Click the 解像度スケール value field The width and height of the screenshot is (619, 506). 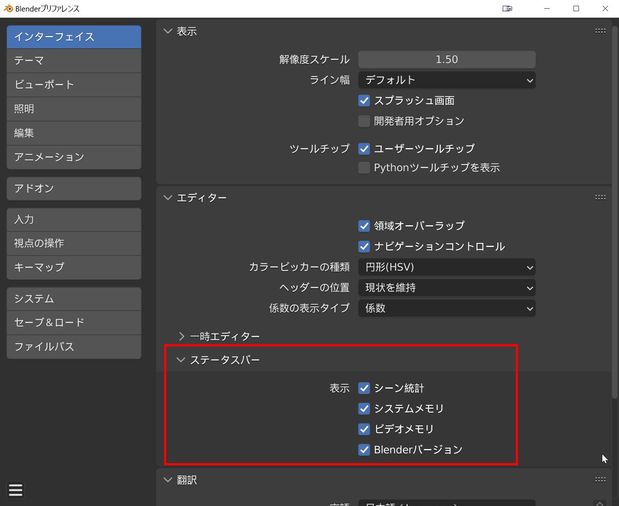click(x=447, y=60)
